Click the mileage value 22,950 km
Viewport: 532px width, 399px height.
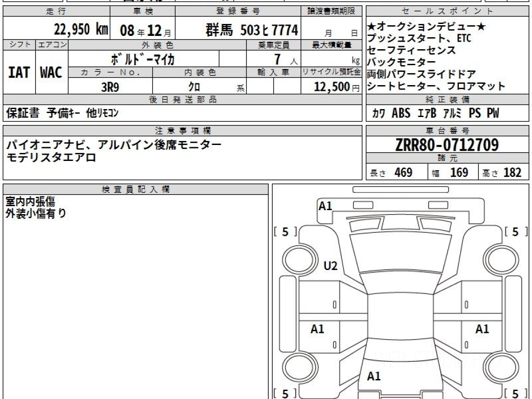click(x=81, y=30)
